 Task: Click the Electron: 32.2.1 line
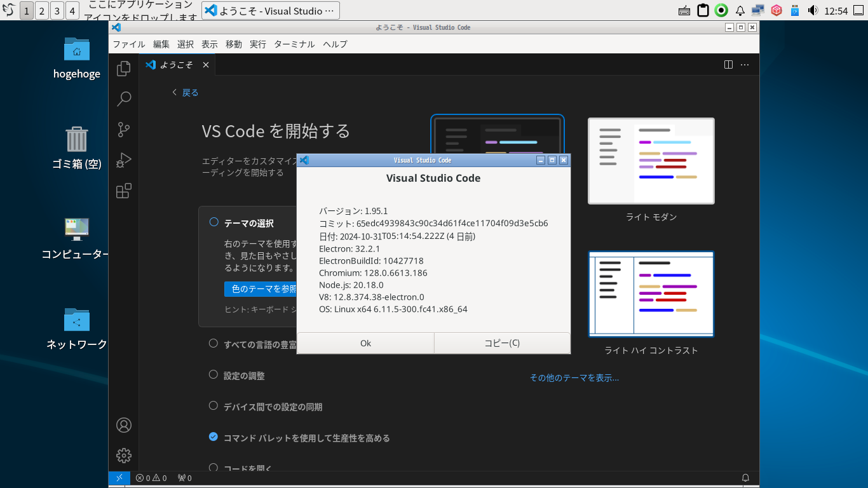349,248
